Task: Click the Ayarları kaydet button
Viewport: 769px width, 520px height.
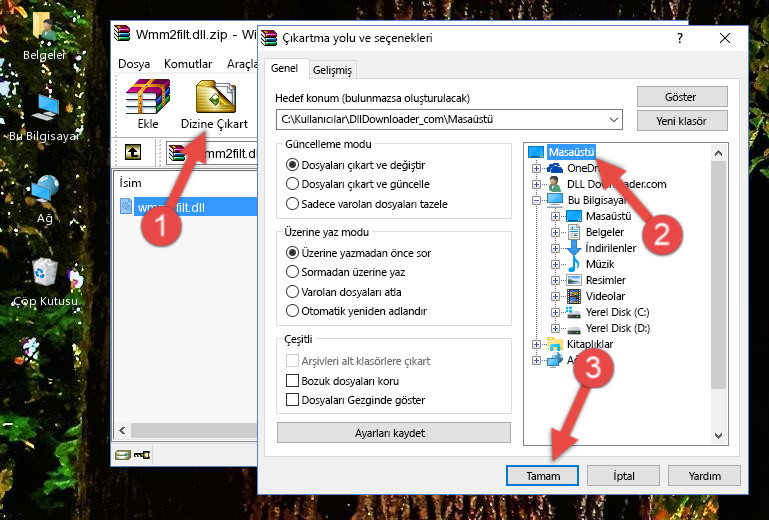Action: click(x=394, y=433)
